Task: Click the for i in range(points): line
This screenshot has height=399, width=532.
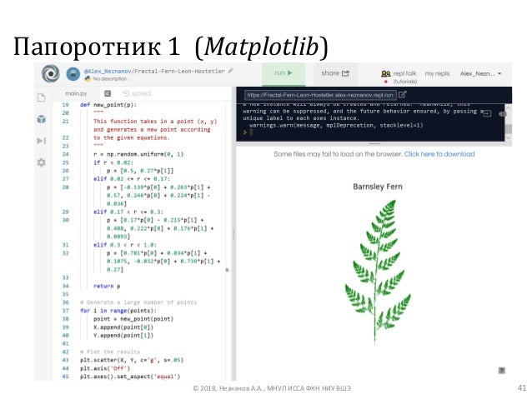Action: (x=118, y=311)
